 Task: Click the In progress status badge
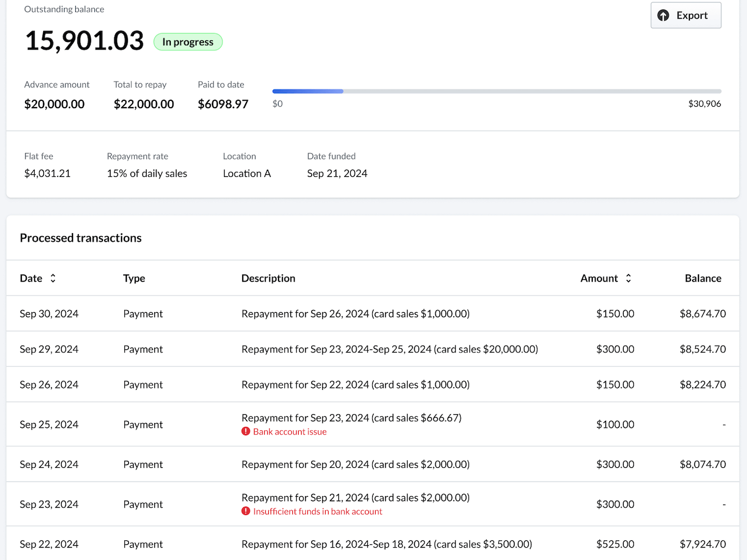point(188,42)
